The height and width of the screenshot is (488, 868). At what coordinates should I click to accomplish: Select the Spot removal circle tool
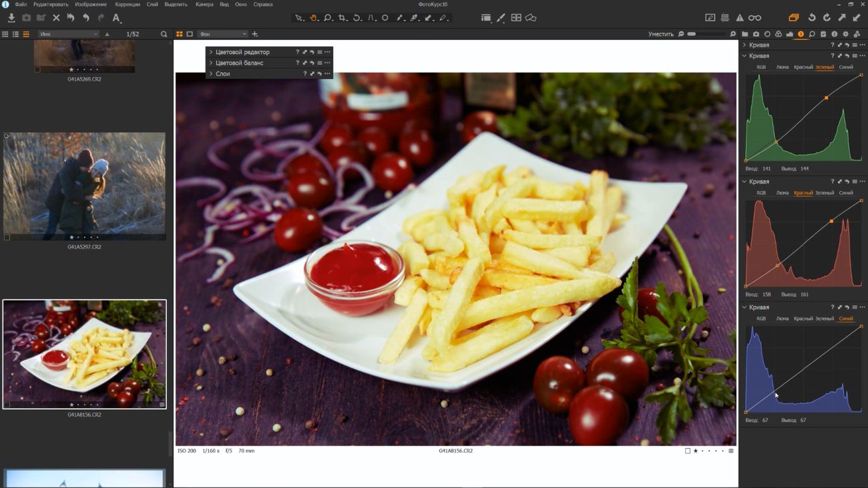click(385, 18)
